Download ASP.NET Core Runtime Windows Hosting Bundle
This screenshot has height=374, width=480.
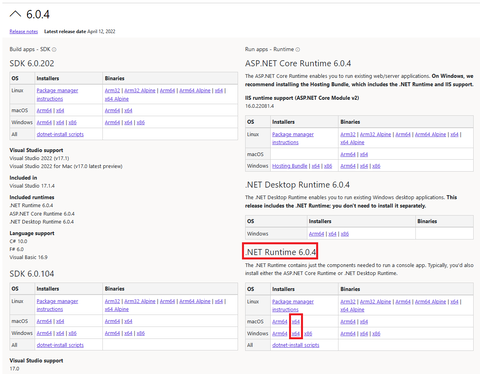290,166
